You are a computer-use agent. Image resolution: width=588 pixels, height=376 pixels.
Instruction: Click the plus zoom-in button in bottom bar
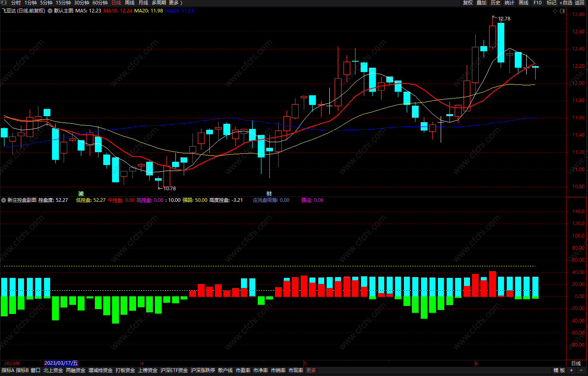pos(571,370)
